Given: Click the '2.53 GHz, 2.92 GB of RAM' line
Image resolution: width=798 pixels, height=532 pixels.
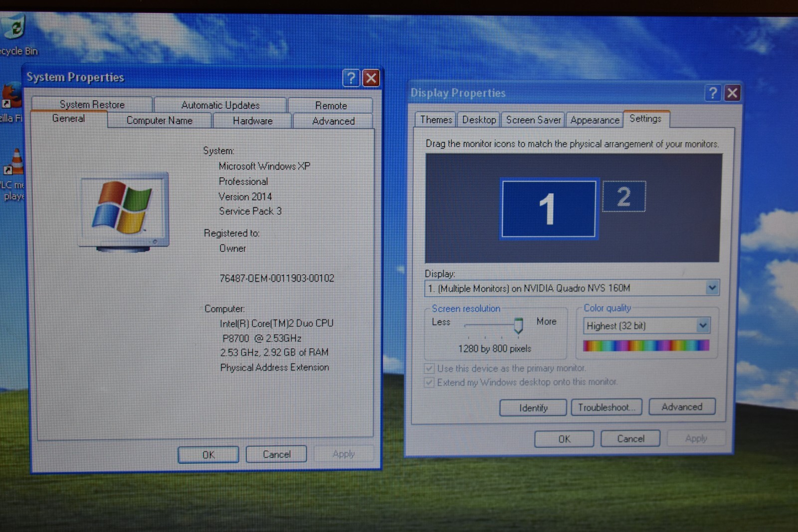Looking at the screenshot, I should pos(274,353).
